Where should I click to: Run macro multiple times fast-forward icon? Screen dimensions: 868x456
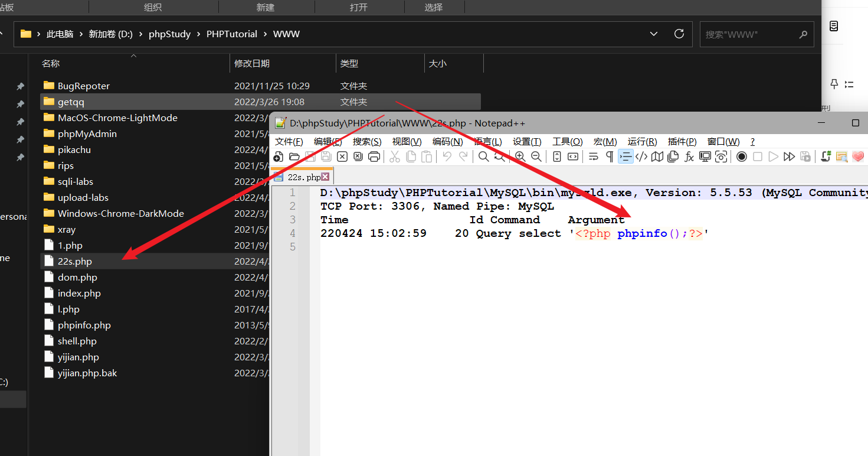(790, 157)
